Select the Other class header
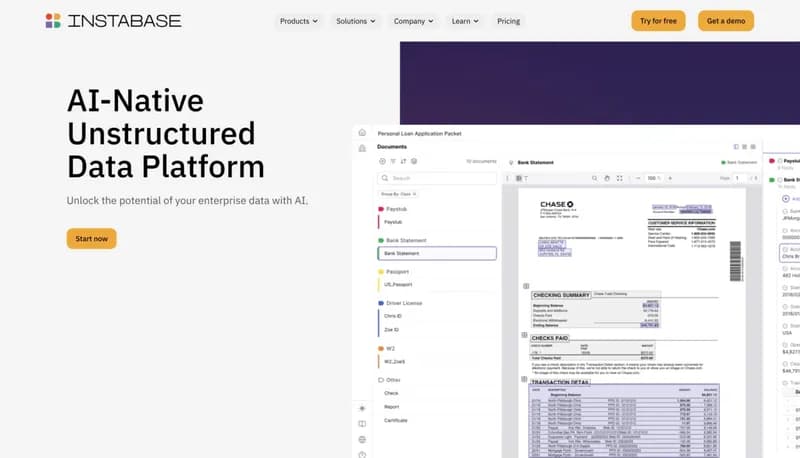This screenshot has width=800, height=458. coord(389,380)
